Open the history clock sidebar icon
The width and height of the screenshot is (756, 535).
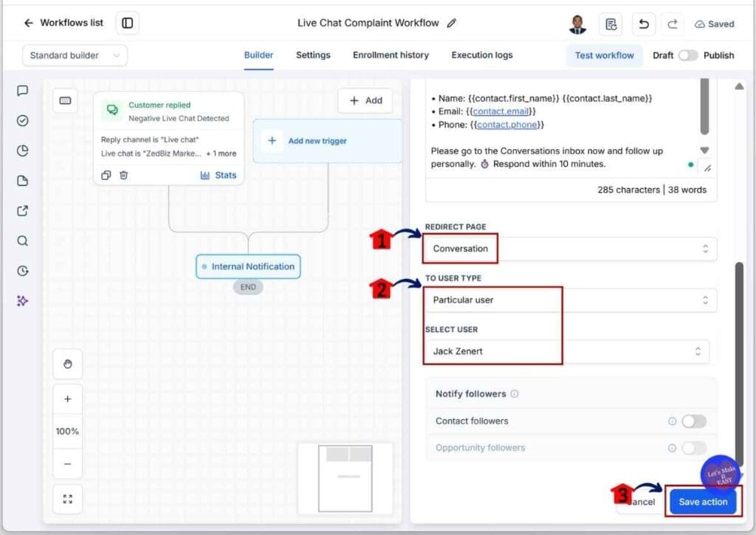click(x=23, y=271)
